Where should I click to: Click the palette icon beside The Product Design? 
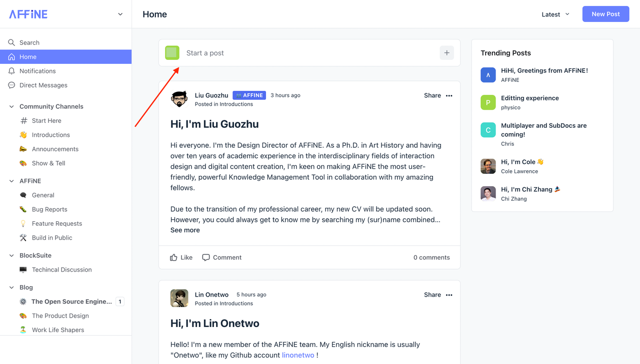coord(23,316)
